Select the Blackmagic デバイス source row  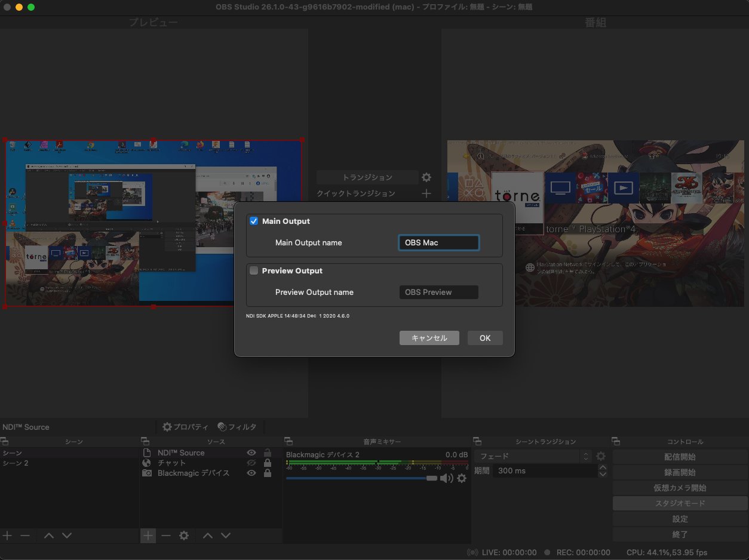[210, 473]
